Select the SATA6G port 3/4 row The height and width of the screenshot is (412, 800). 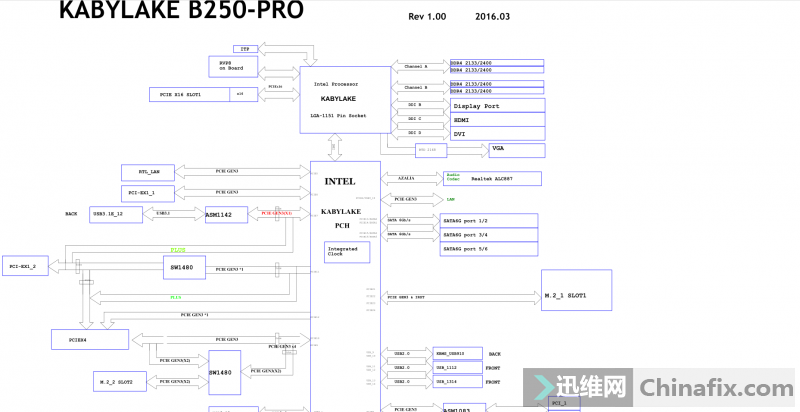(489, 235)
